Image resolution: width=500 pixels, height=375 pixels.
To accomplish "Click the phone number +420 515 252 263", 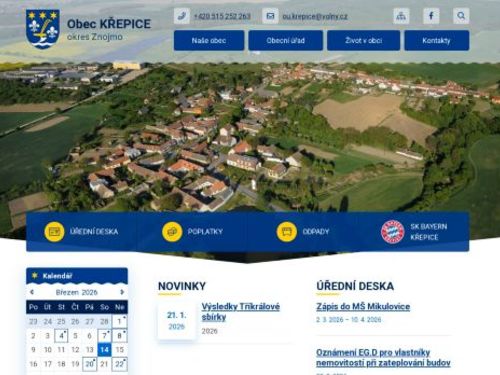I will point(222,16).
